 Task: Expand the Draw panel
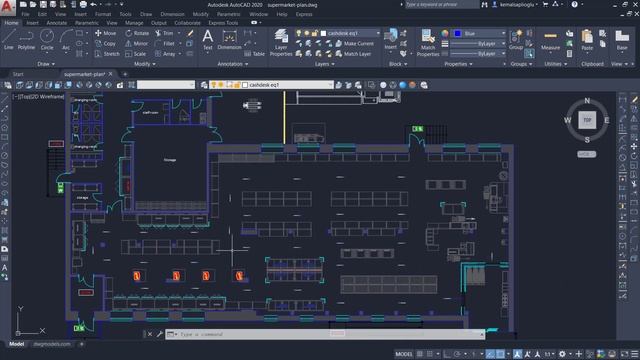tap(46, 64)
